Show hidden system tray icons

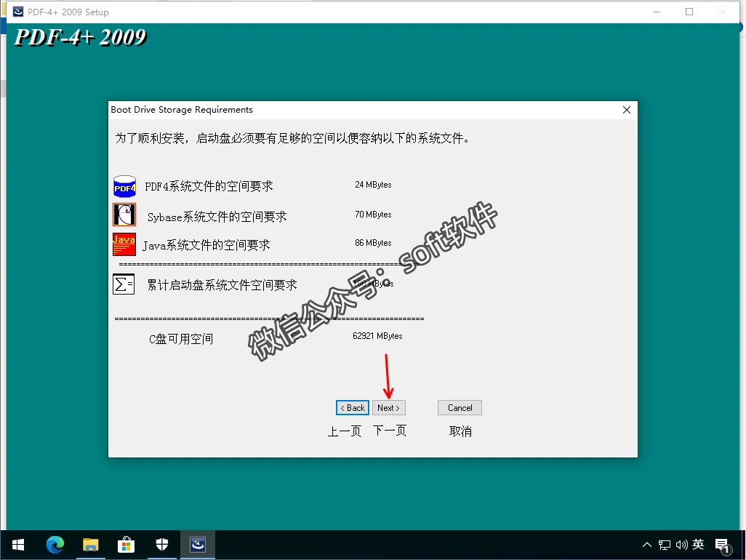point(646,545)
